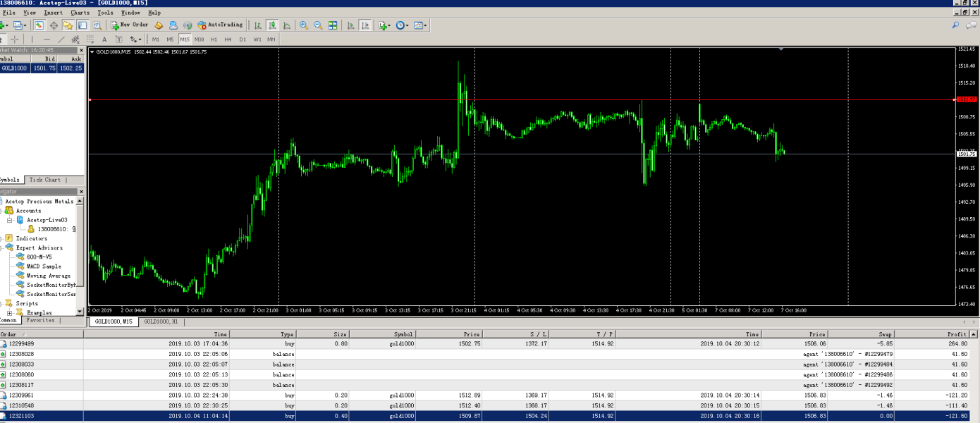Set timeframe to H4
This screenshot has height=423, width=980.
(228, 39)
